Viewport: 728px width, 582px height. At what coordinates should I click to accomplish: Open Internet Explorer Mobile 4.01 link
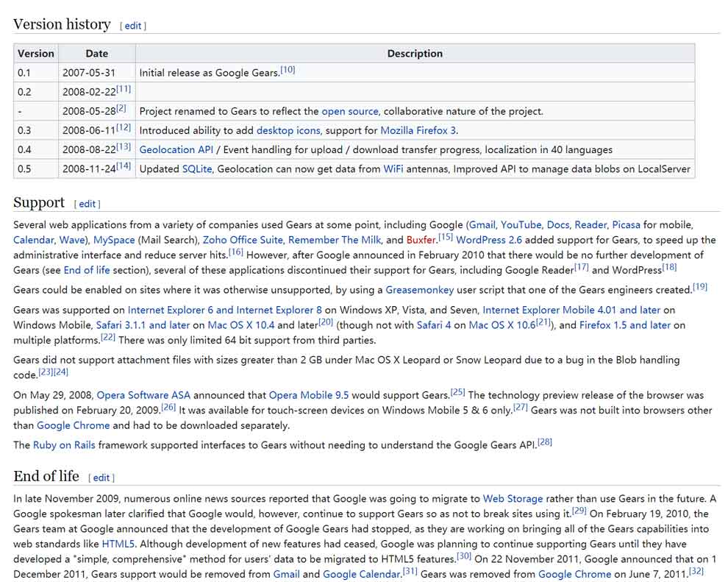pos(571,310)
